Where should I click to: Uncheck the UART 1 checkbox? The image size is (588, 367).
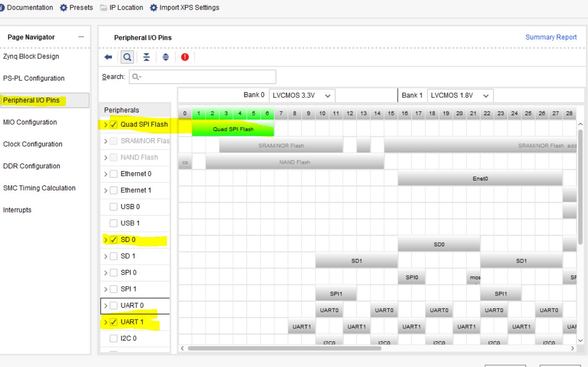114,322
